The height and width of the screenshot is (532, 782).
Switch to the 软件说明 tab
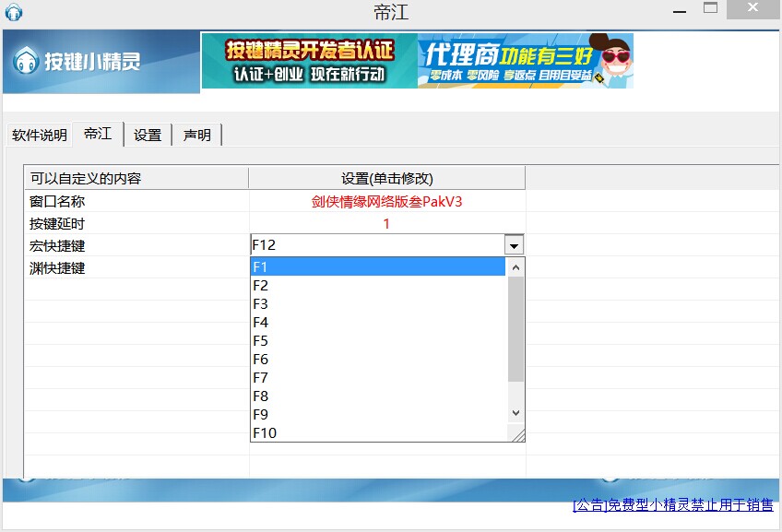[x=39, y=135]
